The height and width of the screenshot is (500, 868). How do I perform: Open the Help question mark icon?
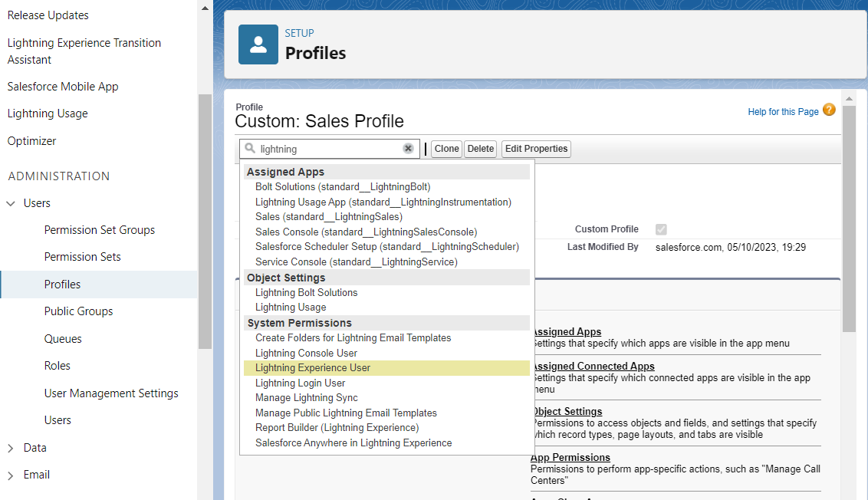point(829,110)
